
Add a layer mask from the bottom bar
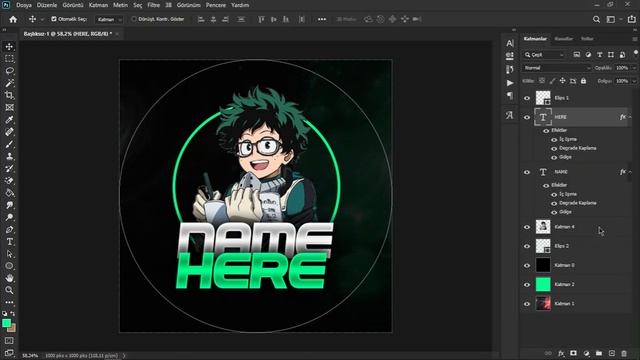click(x=573, y=353)
